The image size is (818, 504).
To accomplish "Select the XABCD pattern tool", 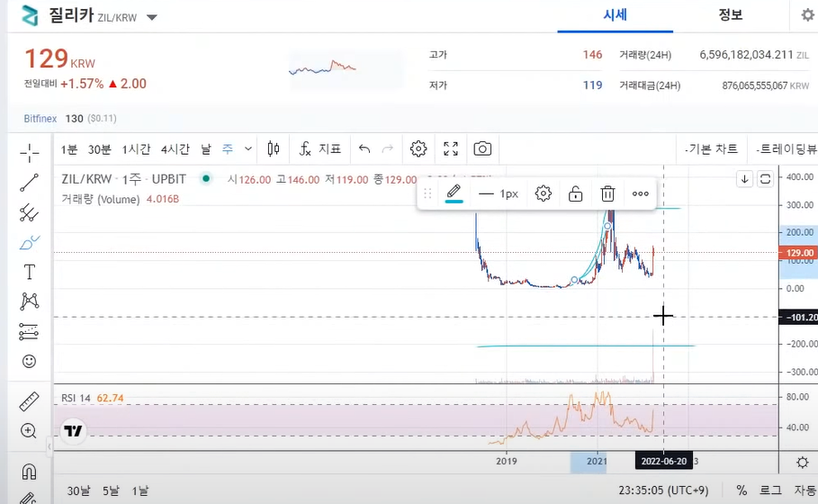I will coord(29,301).
